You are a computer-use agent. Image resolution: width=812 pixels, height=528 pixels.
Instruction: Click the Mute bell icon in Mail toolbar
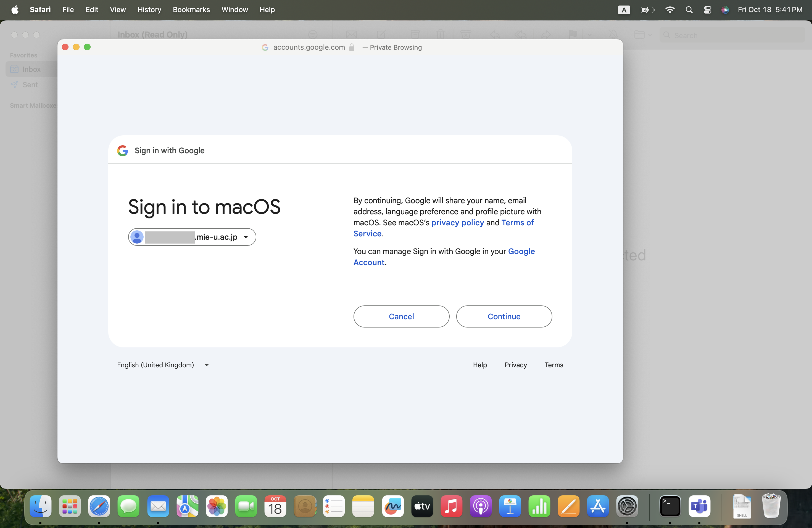tap(613, 35)
